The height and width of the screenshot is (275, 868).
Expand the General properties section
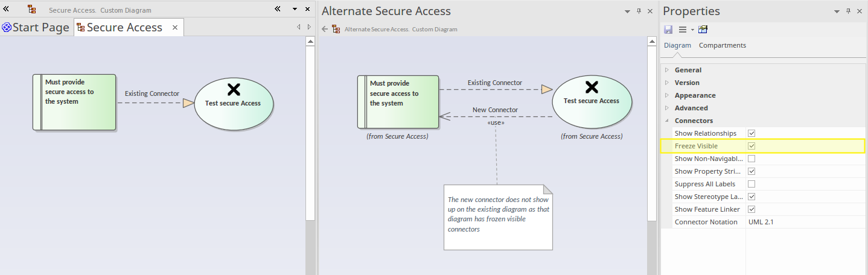tap(667, 70)
